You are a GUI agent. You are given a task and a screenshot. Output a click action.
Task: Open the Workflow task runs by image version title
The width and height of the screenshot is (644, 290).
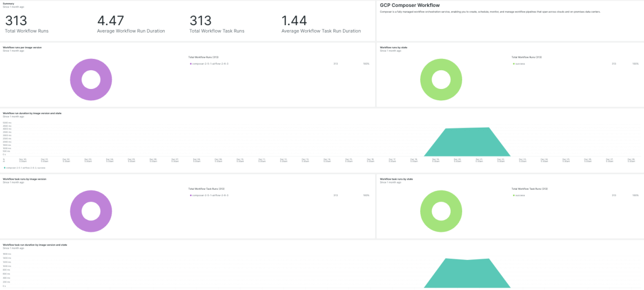click(x=25, y=179)
